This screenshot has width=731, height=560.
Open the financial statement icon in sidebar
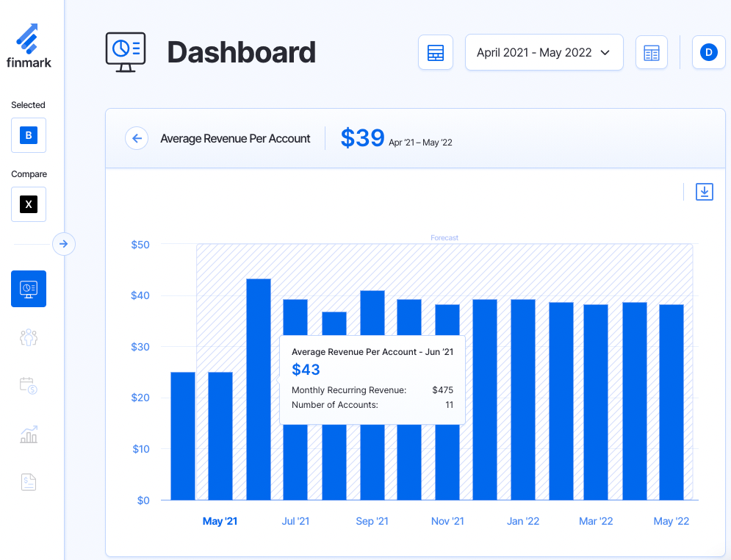click(28, 481)
